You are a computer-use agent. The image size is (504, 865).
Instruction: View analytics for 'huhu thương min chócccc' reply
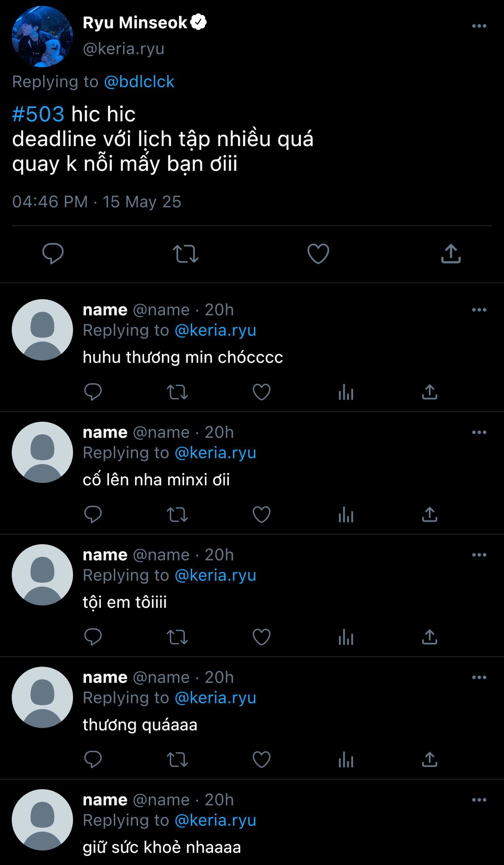point(346,392)
